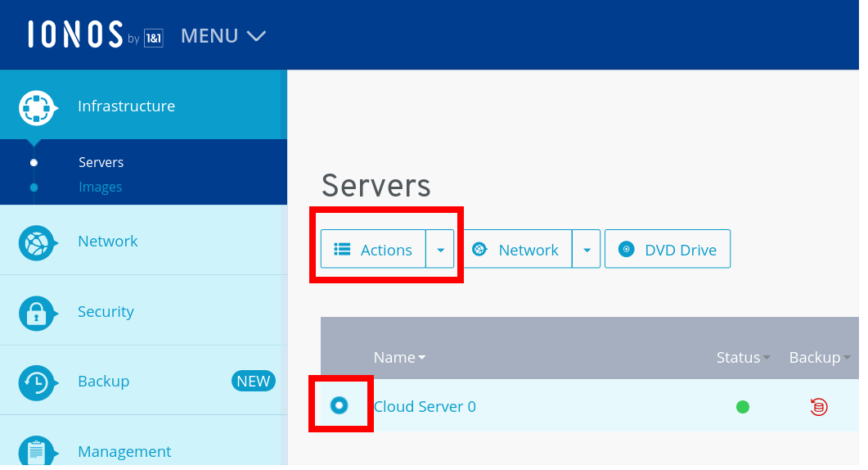Open the Backup sidebar section

104,382
